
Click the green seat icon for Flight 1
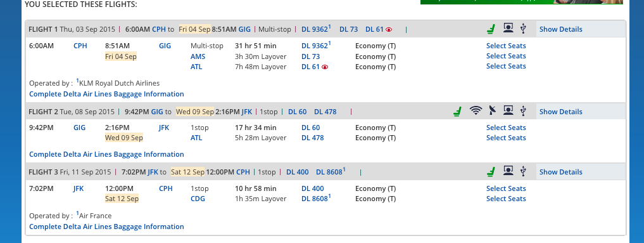[490, 29]
